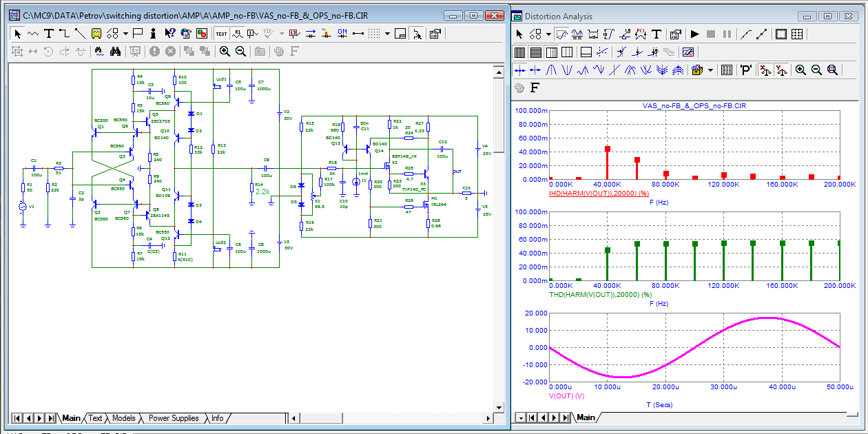Expand dropdown beside colored cube icon
This screenshot has width=868, height=434.
[x=710, y=70]
